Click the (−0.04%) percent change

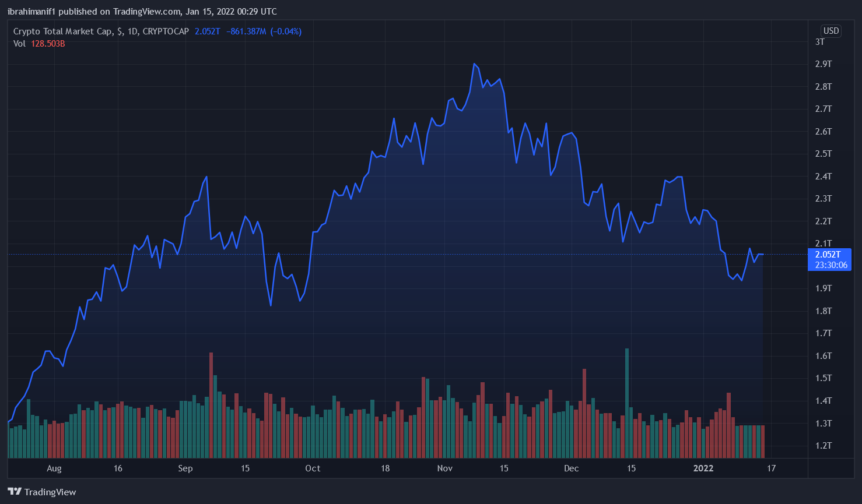pyautogui.click(x=286, y=31)
